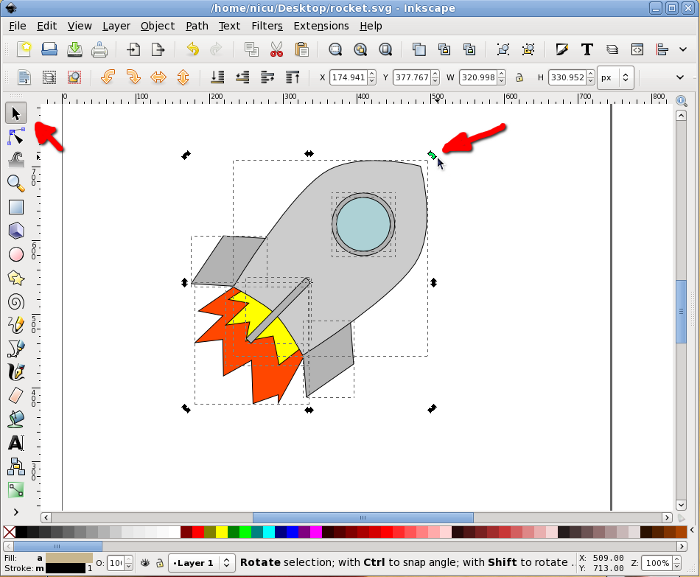Rotate selection 90 degrees clockwise
Viewport: 700px width, 577px height.
tap(133, 77)
